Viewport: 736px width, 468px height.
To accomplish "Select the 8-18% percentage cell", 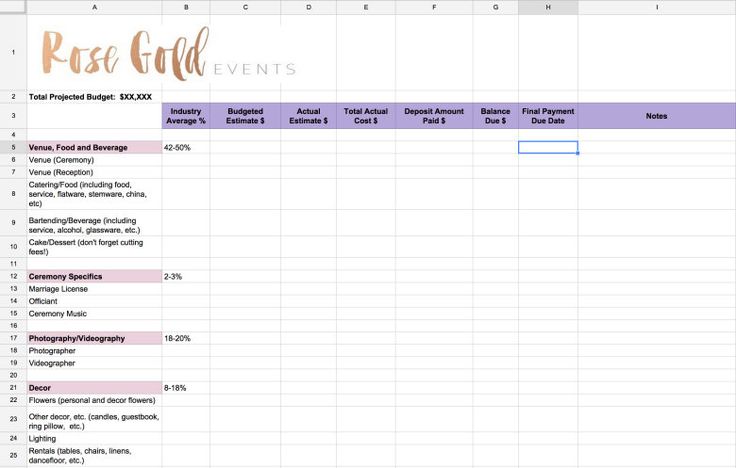I will click(x=186, y=388).
